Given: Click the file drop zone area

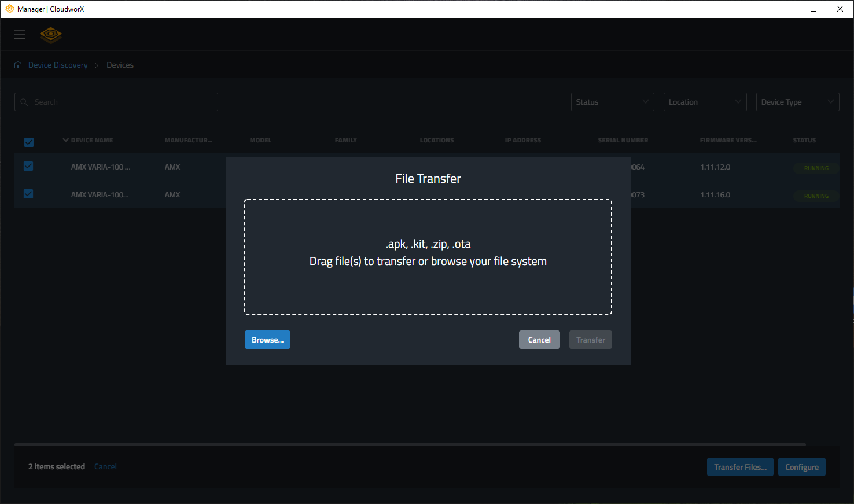Looking at the screenshot, I should tap(428, 257).
